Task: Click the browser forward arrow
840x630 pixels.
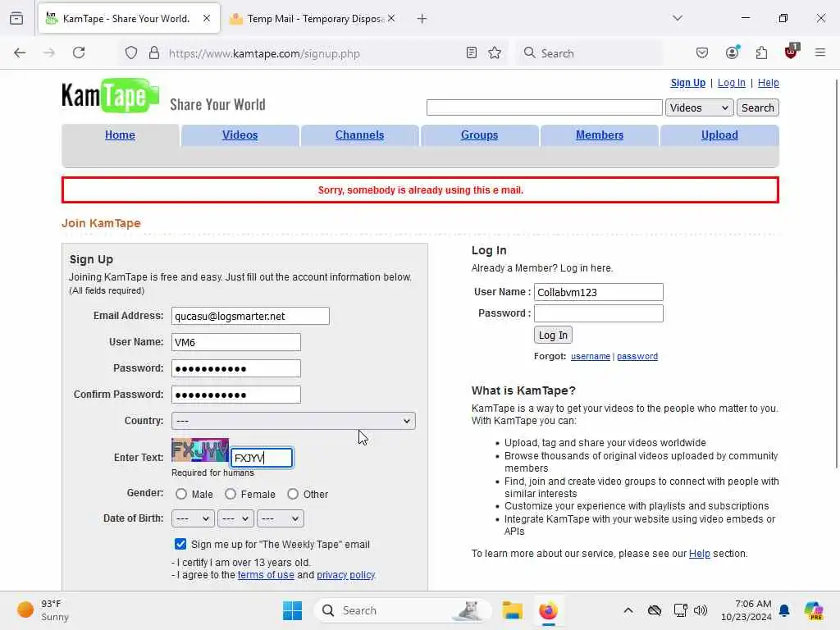Action: coord(48,52)
